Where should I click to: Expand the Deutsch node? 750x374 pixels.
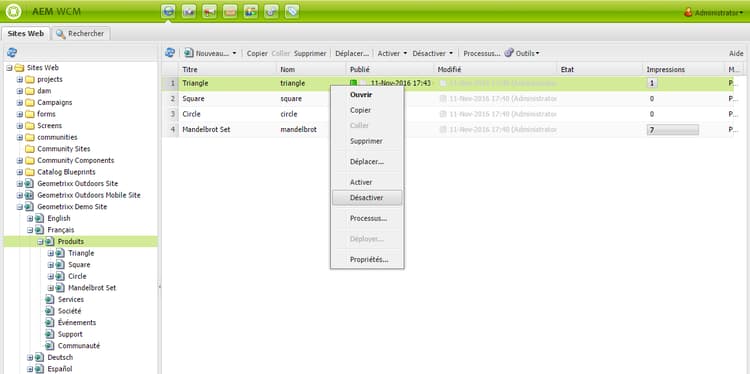(x=30, y=357)
